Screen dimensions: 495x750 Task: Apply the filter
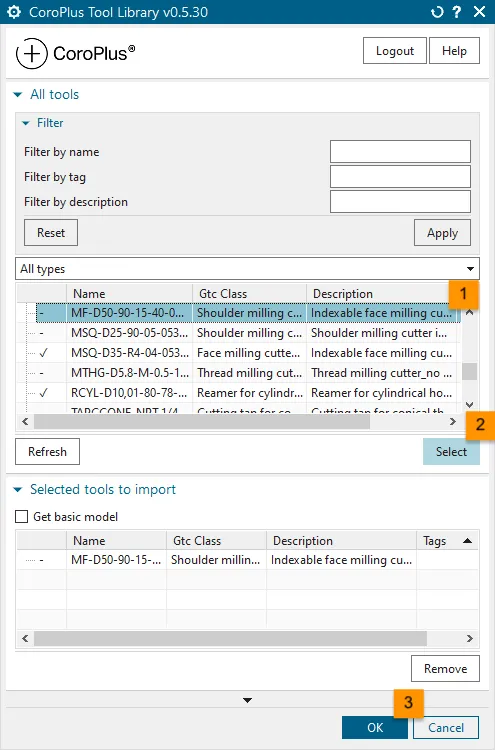click(442, 233)
